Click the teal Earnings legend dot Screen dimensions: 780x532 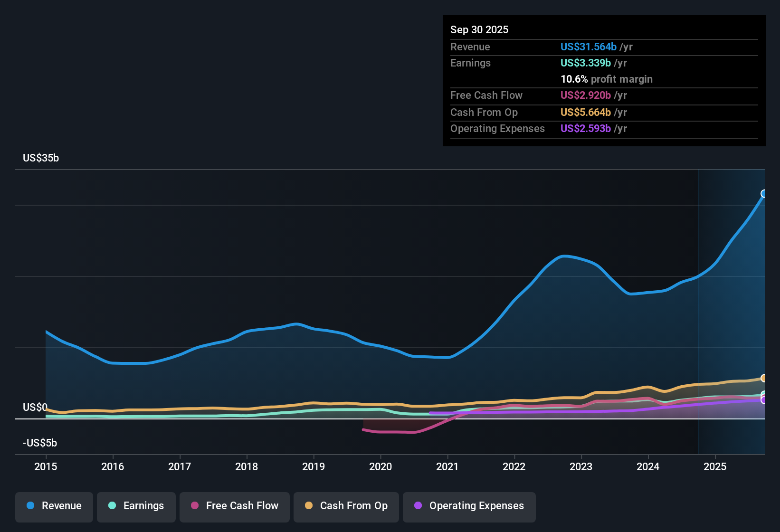pos(112,506)
